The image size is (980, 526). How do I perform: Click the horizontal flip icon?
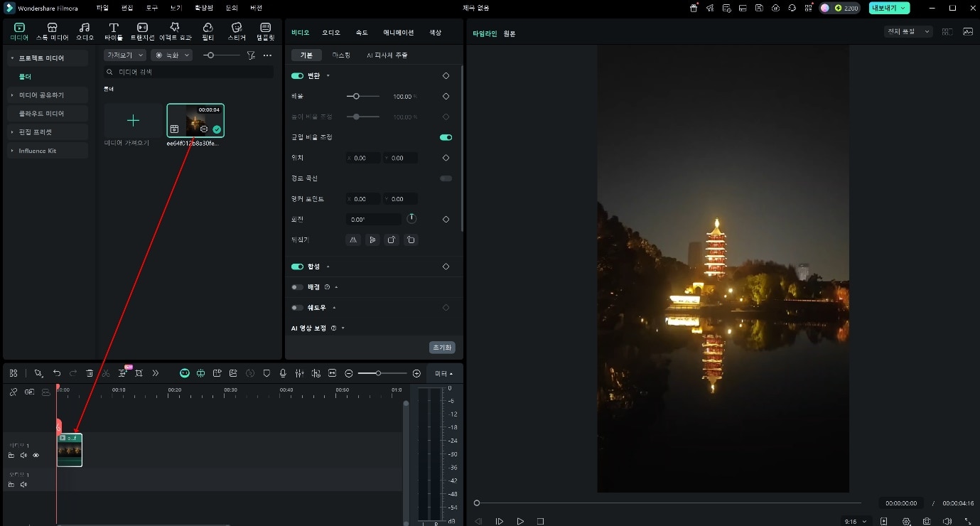tap(353, 240)
